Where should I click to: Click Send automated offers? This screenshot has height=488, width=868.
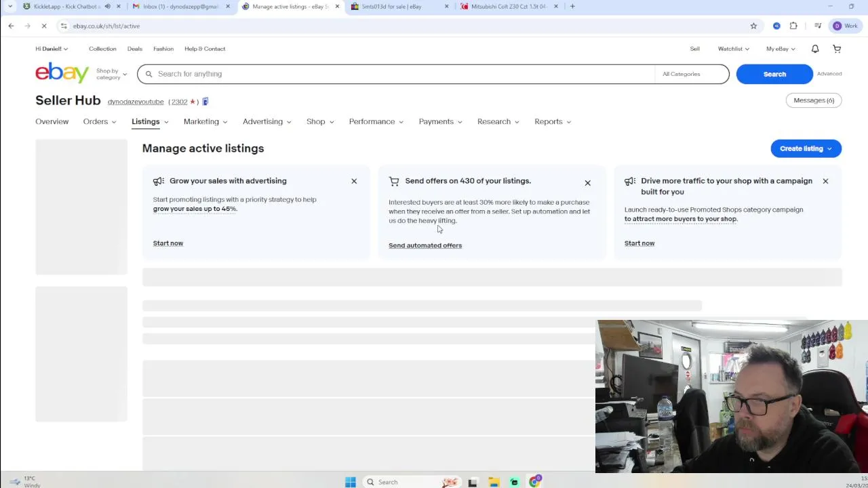point(425,245)
